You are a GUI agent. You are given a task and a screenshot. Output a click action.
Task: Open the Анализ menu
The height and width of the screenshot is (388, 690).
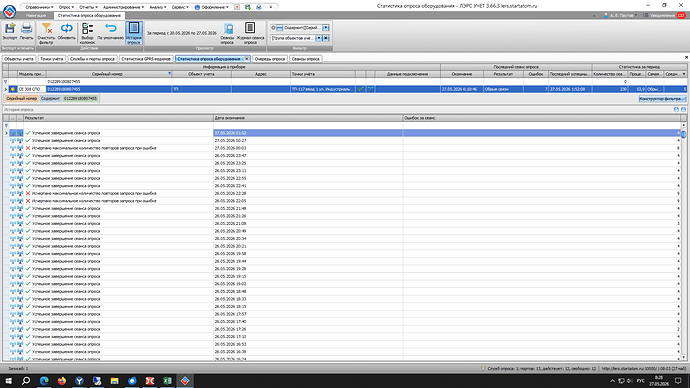(x=158, y=7)
